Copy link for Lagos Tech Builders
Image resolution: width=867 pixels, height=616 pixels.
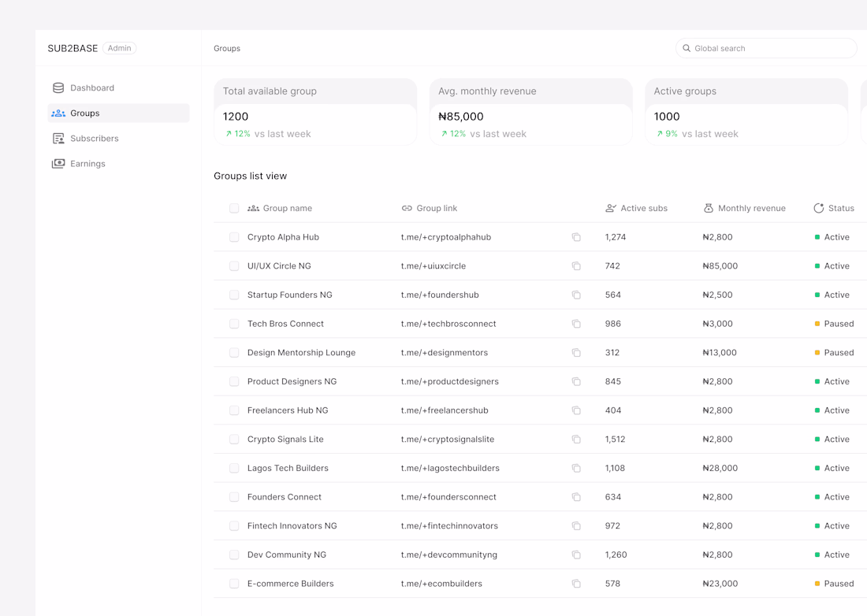coord(576,468)
